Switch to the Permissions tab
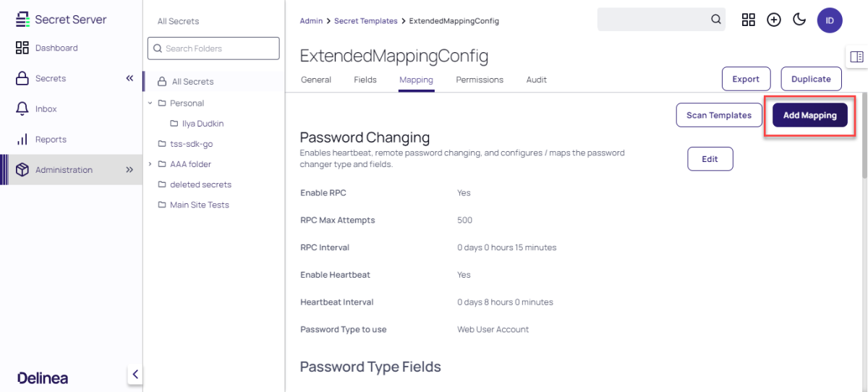This screenshot has height=392, width=868. click(480, 80)
